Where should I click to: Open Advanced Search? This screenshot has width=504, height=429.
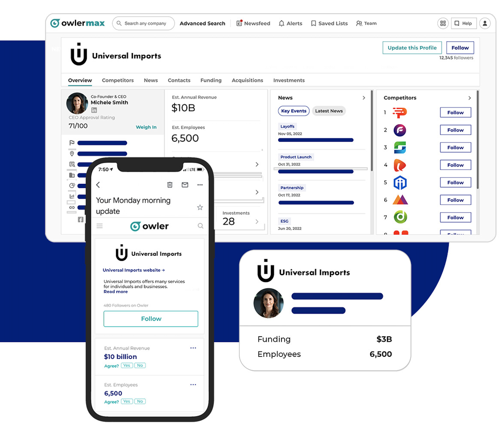click(x=202, y=23)
